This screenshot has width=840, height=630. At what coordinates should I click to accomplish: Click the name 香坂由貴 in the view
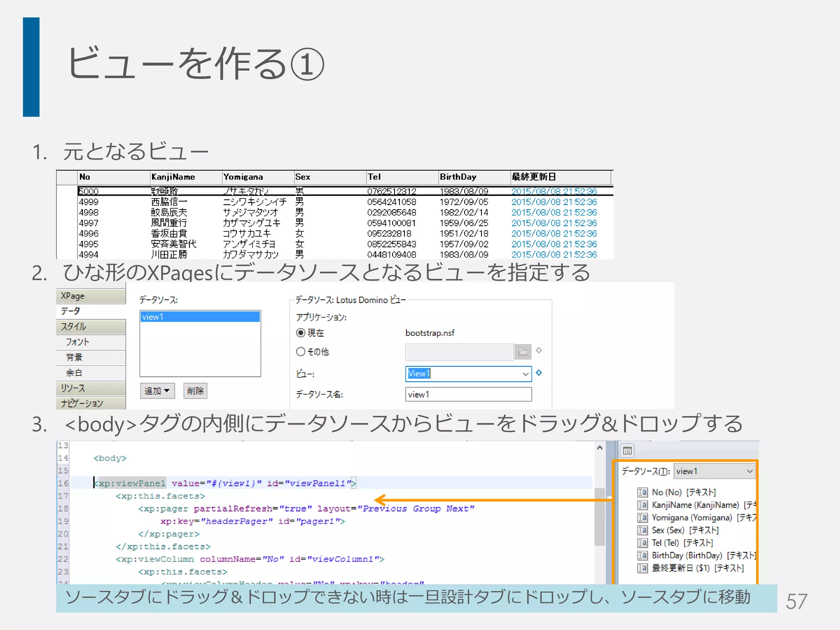coord(169,233)
